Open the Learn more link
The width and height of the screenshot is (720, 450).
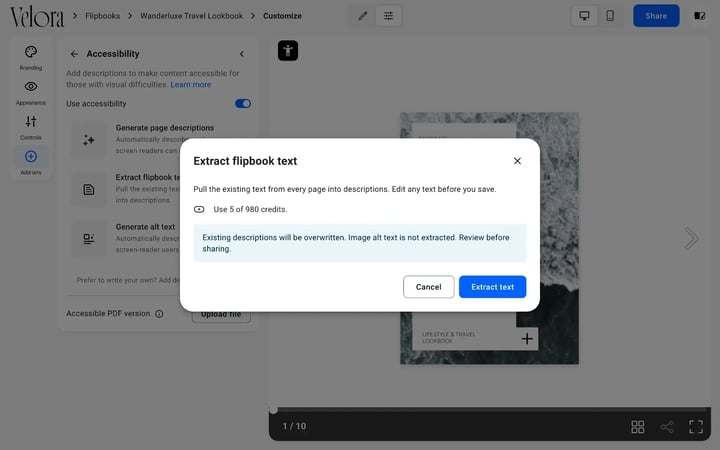[x=191, y=84]
